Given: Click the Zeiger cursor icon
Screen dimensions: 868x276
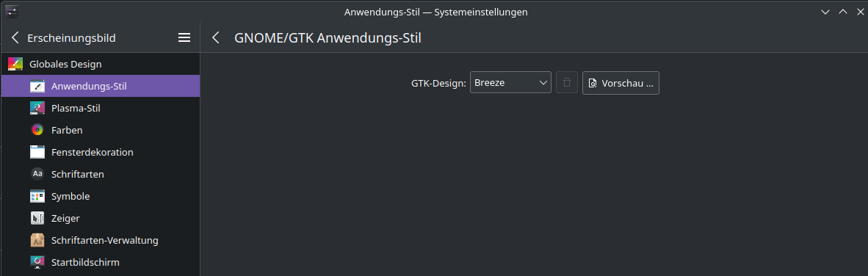Looking at the screenshot, I should 37,219.
